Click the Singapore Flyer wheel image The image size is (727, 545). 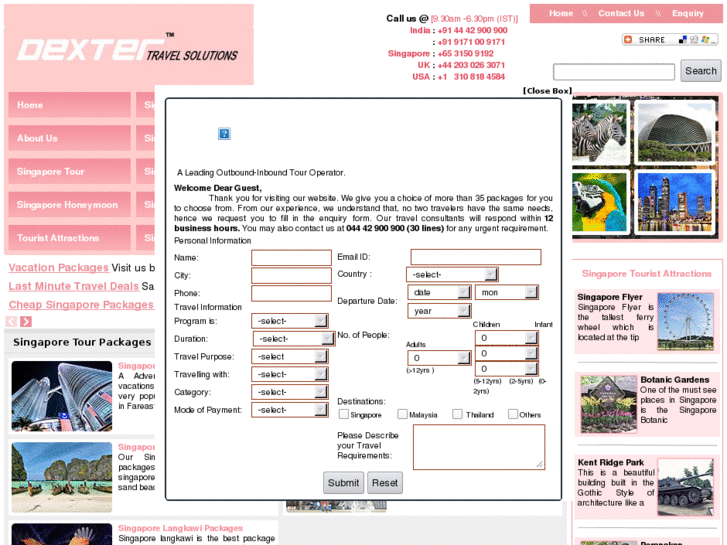pyautogui.click(x=685, y=321)
